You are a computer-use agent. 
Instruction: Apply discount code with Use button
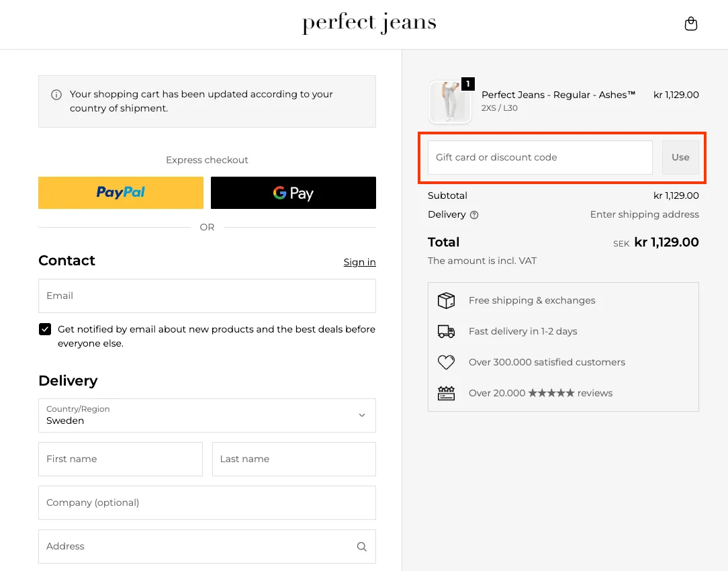tap(680, 157)
